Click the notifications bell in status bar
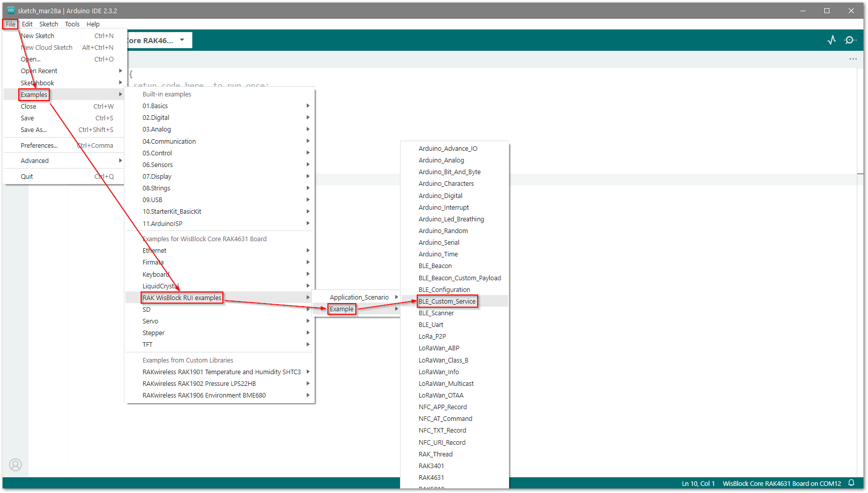The height and width of the screenshot is (493, 868). click(852, 483)
